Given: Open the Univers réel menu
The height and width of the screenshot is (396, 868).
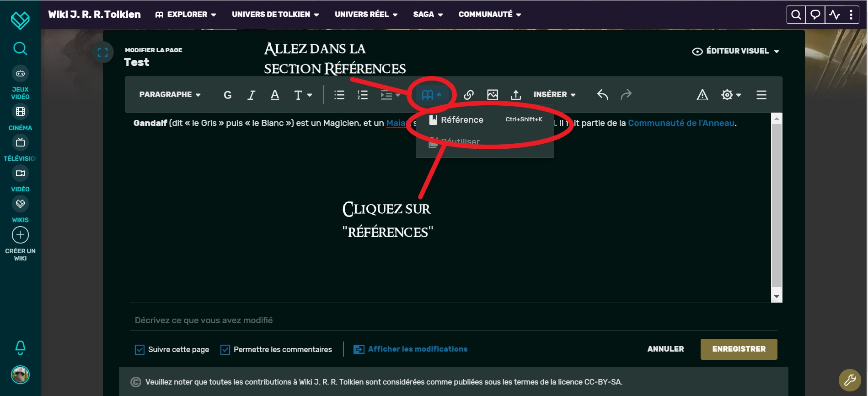Looking at the screenshot, I should pos(366,15).
